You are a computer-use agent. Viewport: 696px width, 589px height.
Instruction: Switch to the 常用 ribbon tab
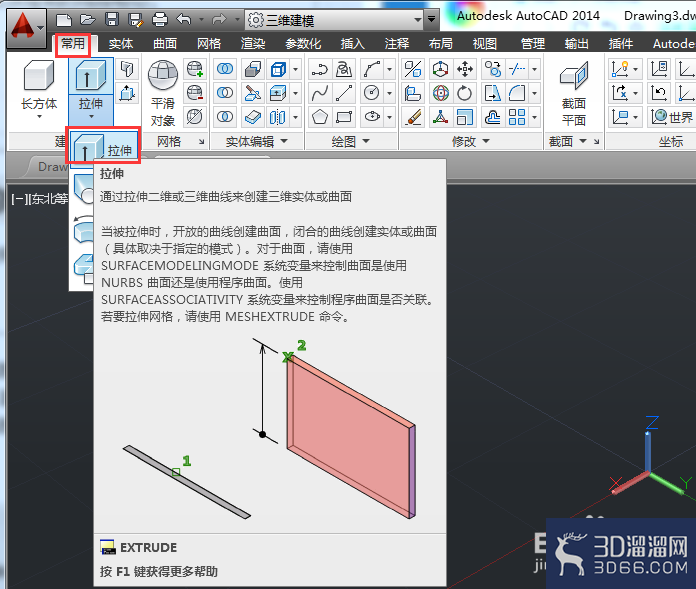click(x=73, y=43)
